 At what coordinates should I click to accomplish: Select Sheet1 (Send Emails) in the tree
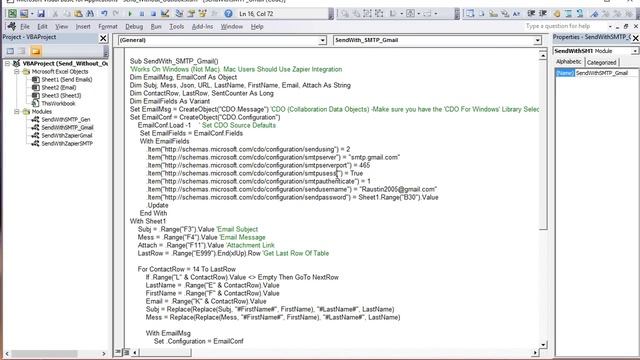pos(67,80)
